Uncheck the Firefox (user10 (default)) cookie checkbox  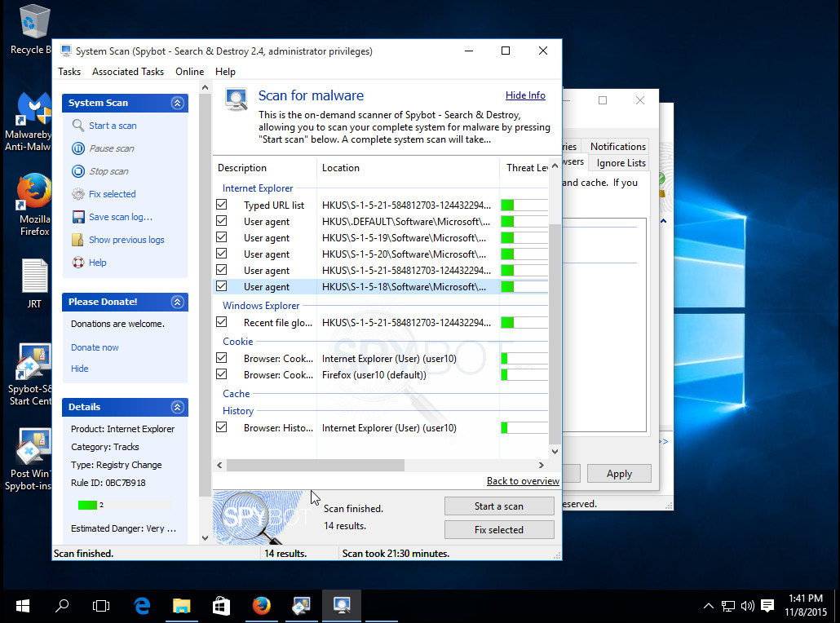coord(221,374)
